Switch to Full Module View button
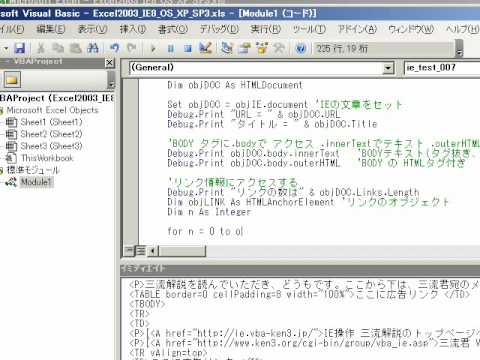 pos(140,251)
